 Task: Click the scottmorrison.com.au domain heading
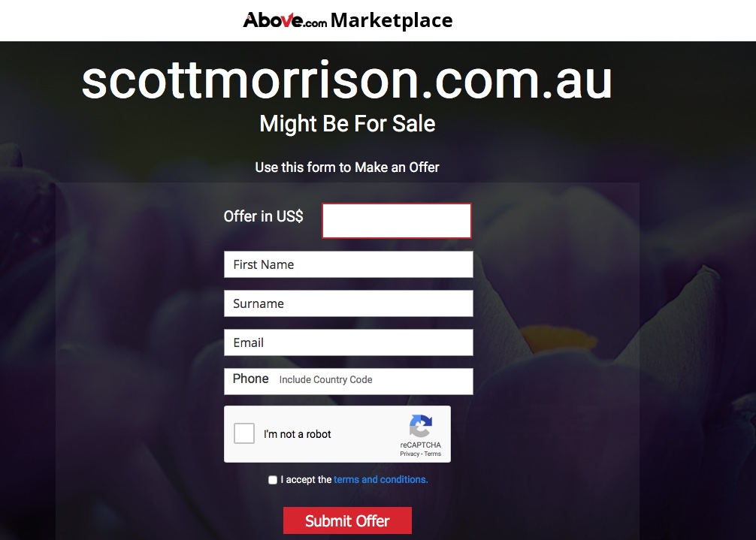[347, 81]
